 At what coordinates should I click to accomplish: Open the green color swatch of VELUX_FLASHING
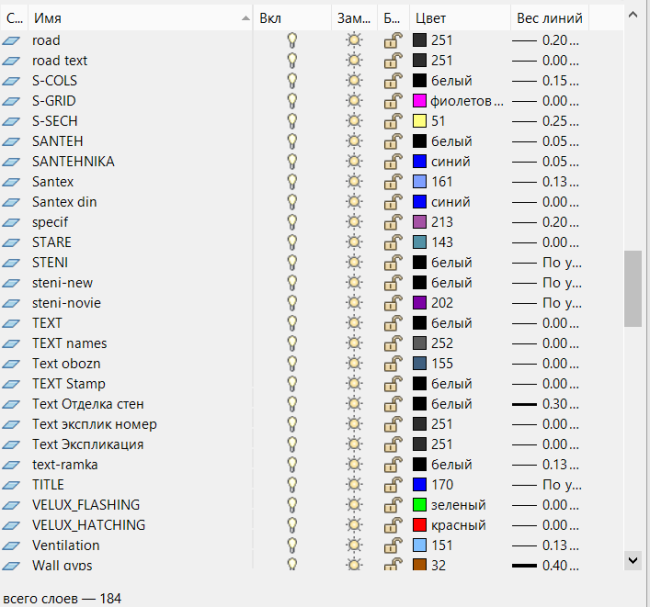(420, 505)
